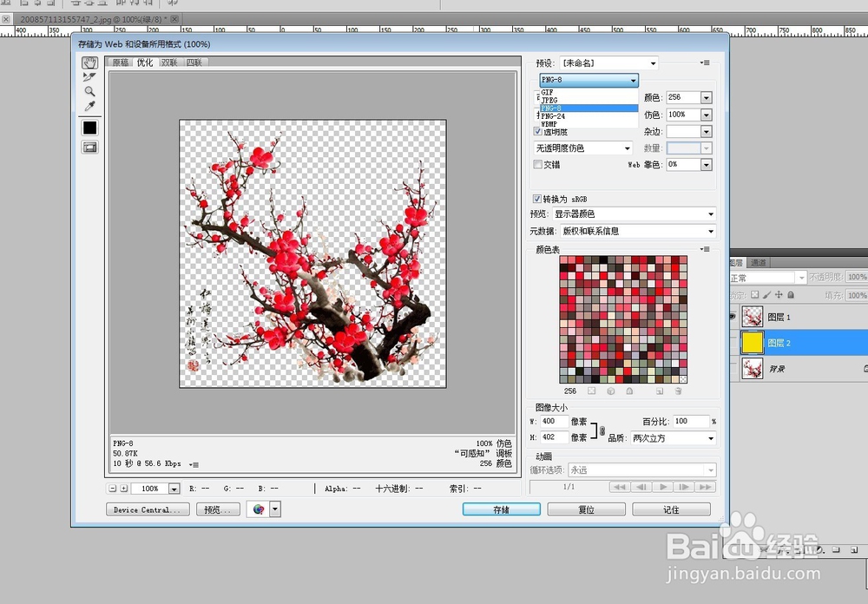The width and height of the screenshot is (868, 604).
Task: Choose GIF from format list
Action: (589, 93)
